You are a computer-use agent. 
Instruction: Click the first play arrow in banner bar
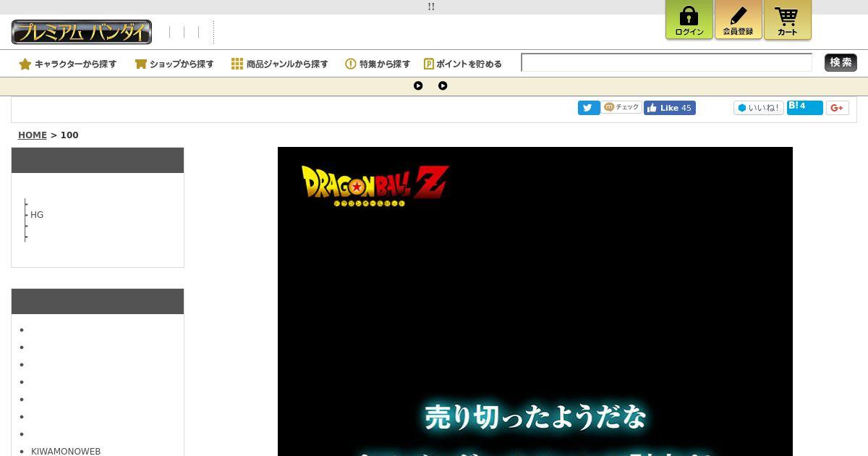pos(418,85)
